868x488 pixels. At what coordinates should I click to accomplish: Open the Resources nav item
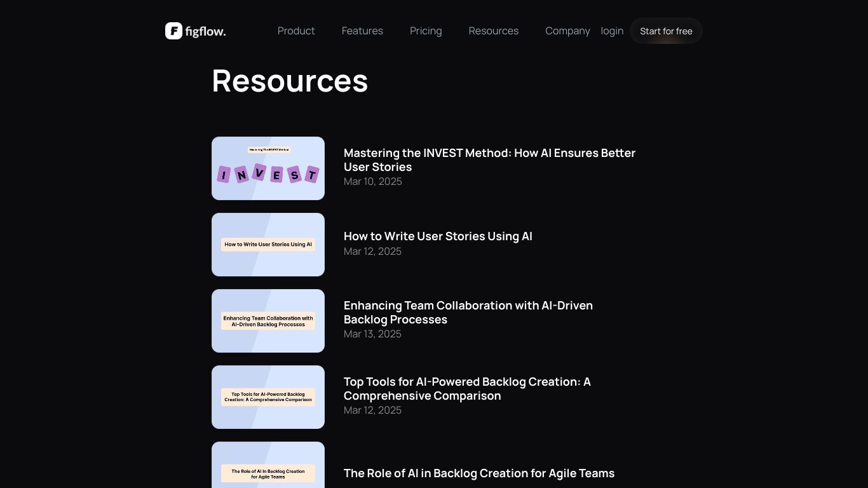tap(494, 30)
